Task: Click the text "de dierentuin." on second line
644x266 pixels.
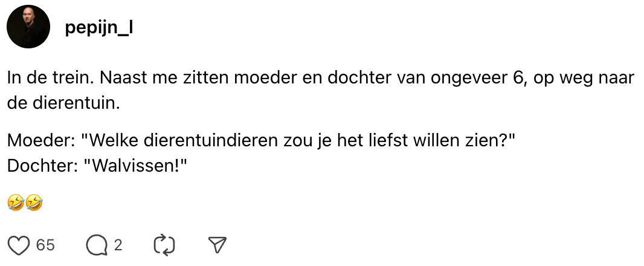Action: point(64,102)
